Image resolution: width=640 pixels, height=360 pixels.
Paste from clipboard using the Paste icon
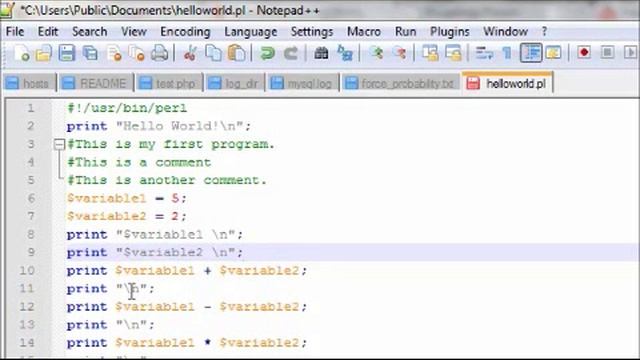[236, 53]
